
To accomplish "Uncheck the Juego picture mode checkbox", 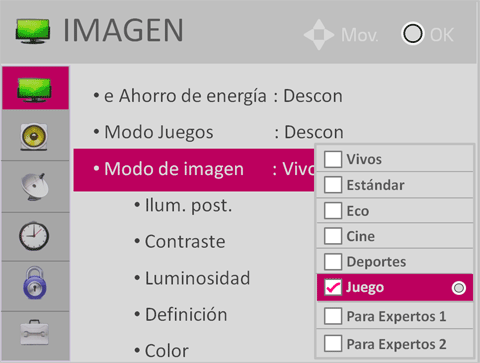I will tap(333, 287).
